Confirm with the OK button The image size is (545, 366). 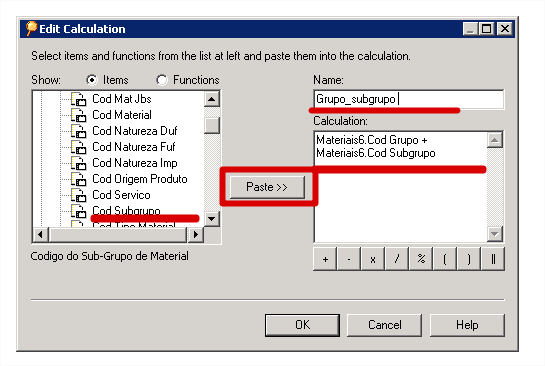point(302,325)
